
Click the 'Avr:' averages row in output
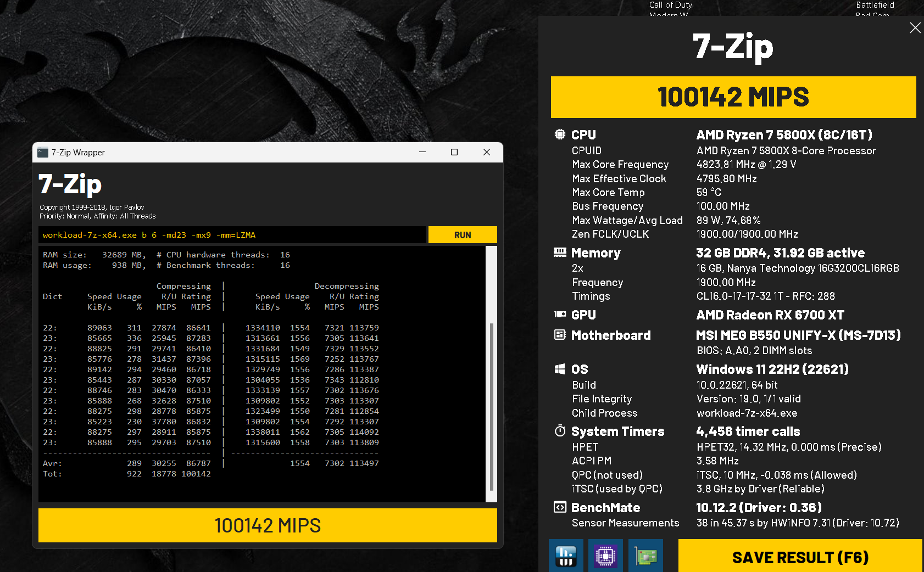[211, 463]
